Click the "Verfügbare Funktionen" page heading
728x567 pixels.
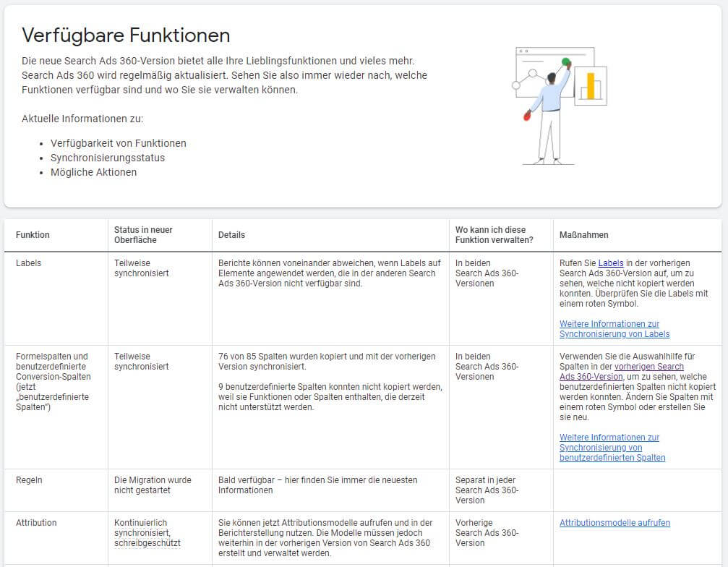coord(126,35)
